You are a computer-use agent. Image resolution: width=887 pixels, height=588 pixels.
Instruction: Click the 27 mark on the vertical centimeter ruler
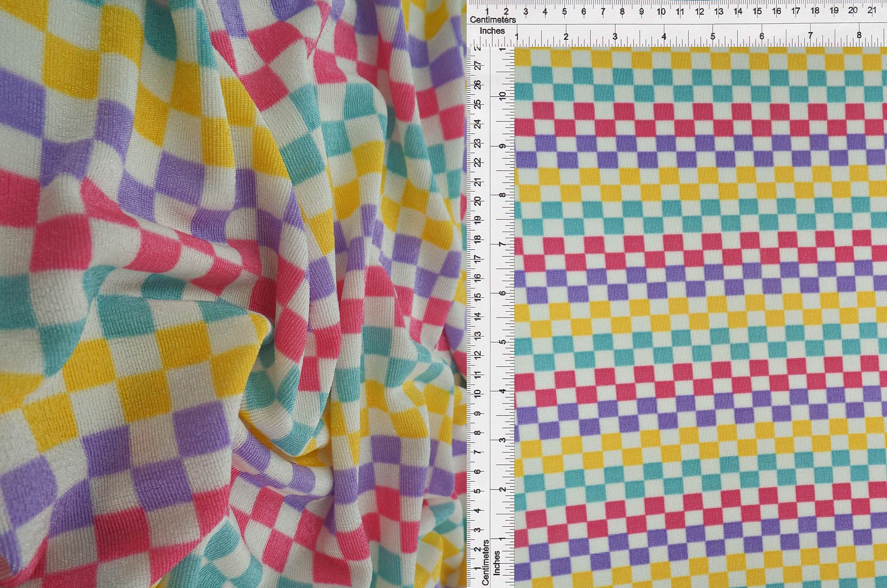point(478,66)
